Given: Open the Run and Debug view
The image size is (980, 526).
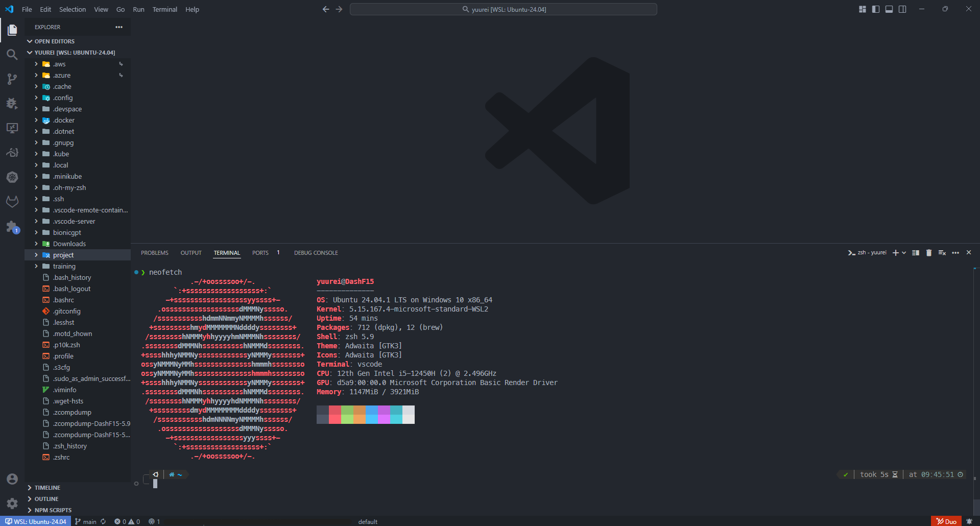Looking at the screenshot, I should 12,104.
